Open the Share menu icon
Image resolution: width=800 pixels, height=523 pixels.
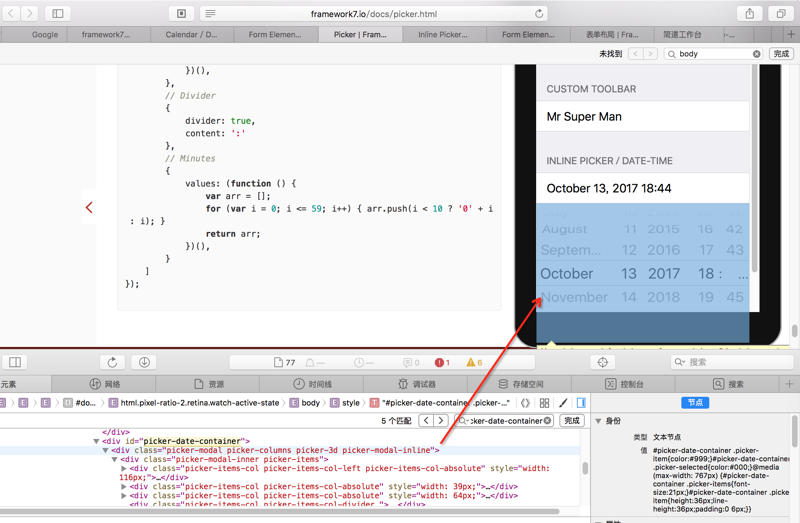click(749, 13)
